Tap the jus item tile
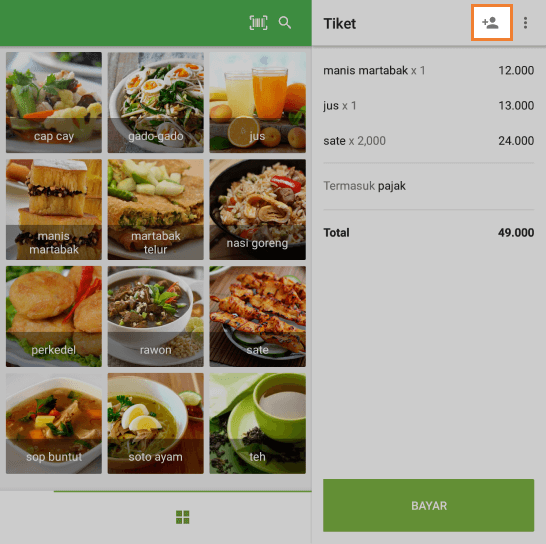546x544 pixels. 257,102
